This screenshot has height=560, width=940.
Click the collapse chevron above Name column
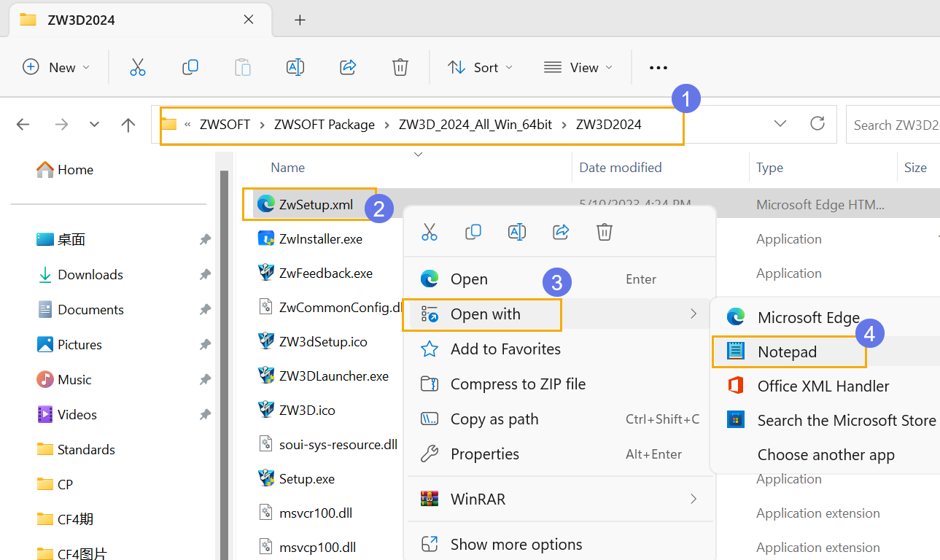(x=418, y=155)
